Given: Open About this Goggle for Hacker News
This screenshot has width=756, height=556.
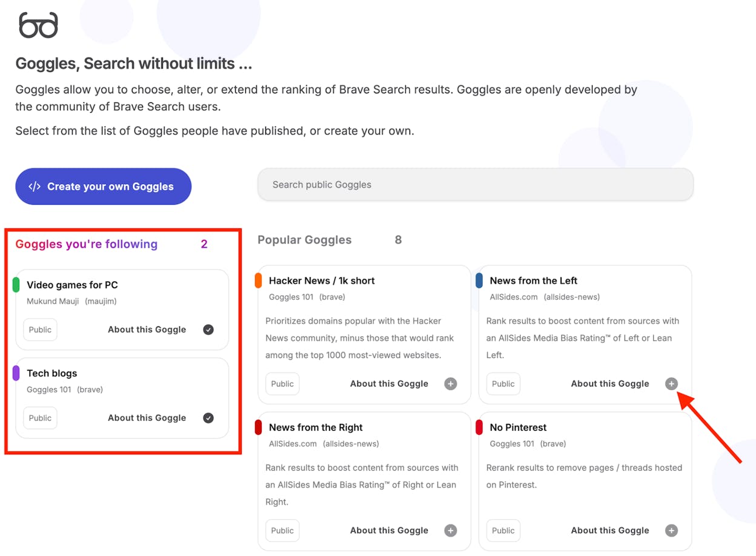Looking at the screenshot, I should pyautogui.click(x=389, y=383).
